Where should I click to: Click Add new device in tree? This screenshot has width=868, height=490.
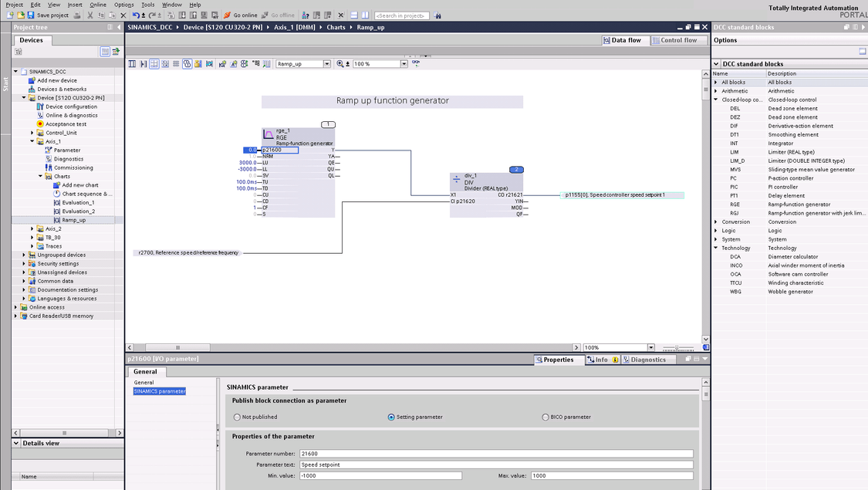tap(57, 80)
